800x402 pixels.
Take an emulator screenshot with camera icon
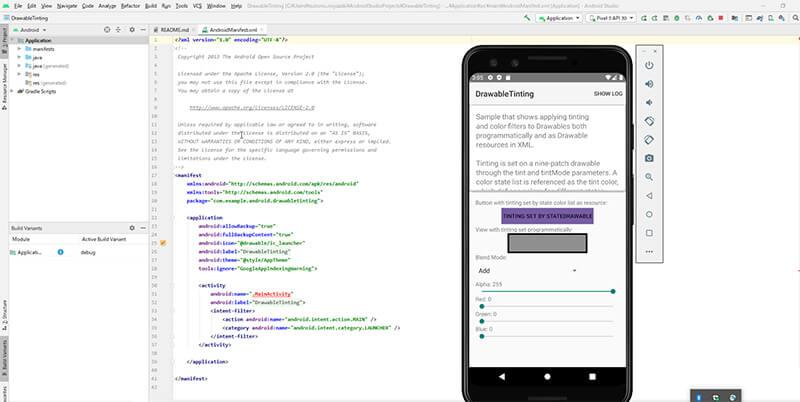649,159
